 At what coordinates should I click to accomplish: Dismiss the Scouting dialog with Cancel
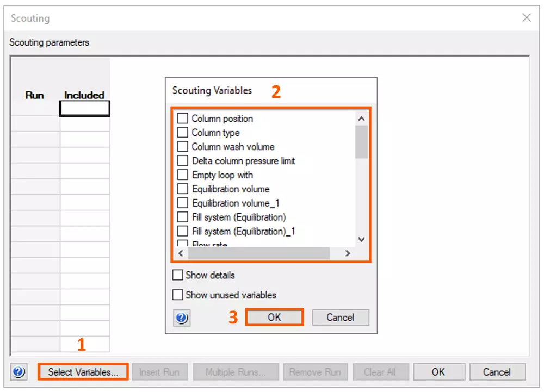pos(497,372)
